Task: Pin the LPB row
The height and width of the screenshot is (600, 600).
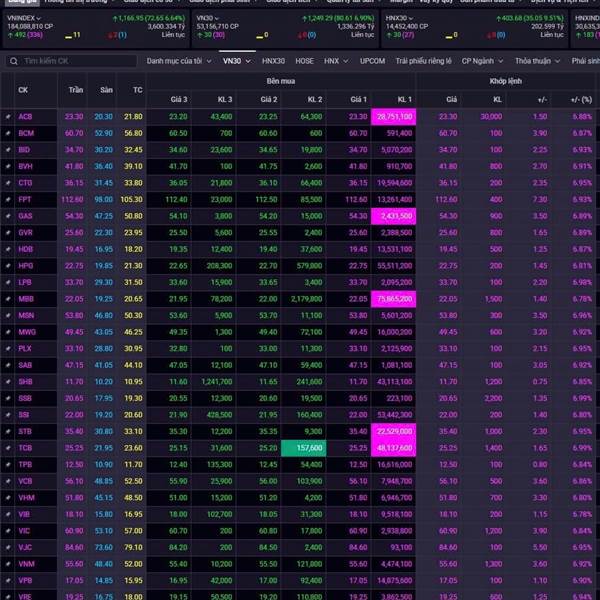Action: click(8, 282)
